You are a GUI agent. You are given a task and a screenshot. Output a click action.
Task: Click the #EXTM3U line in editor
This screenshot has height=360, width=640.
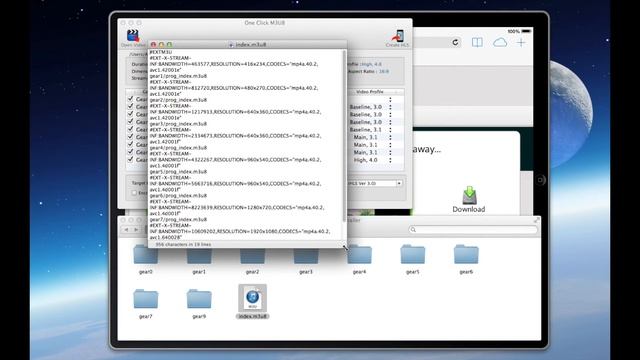pos(161,52)
